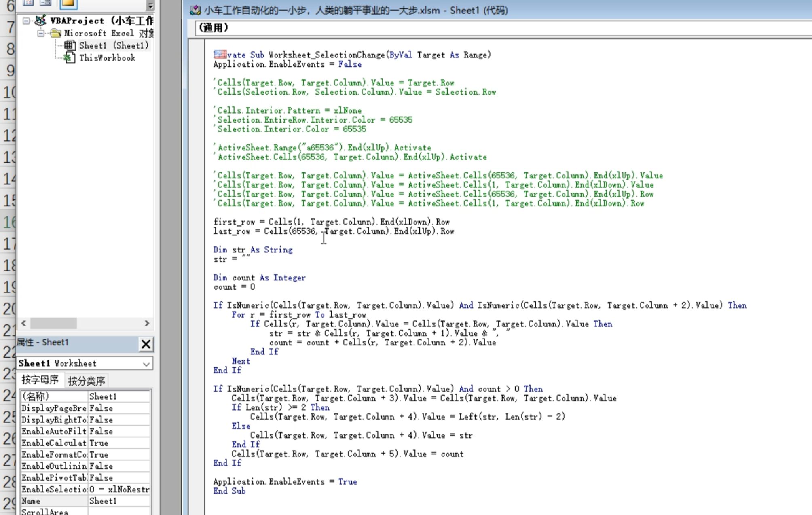This screenshot has height=515, width=812.
Task: Select the DisplayRightToLeft property row
Action: (86, 420)
